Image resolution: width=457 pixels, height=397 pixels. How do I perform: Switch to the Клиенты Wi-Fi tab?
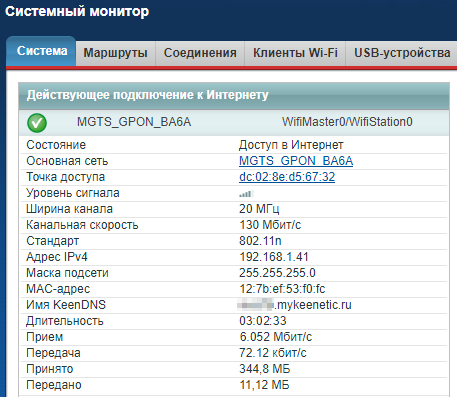point(295,53)
